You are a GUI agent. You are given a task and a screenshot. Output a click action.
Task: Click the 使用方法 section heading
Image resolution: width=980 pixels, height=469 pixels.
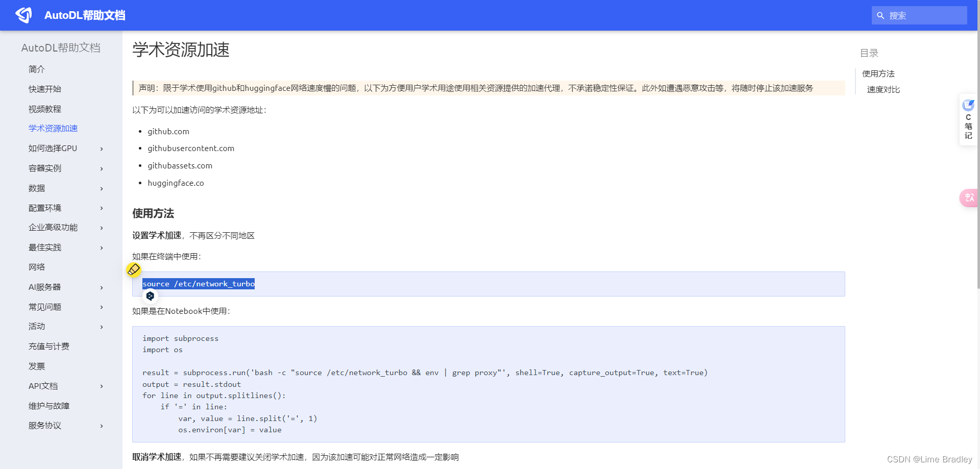click(153, 213)
